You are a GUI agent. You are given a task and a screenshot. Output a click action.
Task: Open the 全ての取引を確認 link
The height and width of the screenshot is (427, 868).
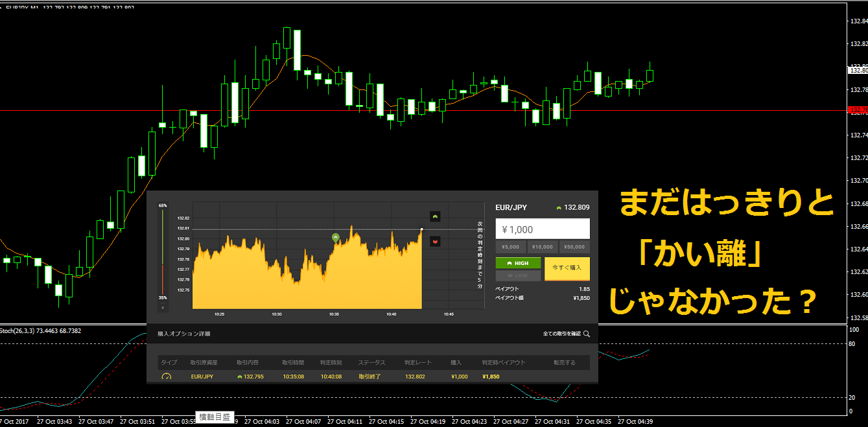point(562,334)
